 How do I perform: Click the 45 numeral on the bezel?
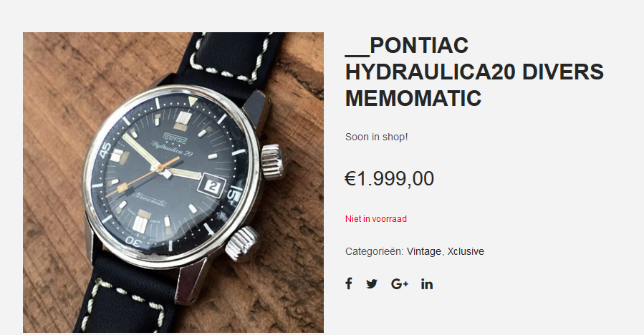point(105,150)
